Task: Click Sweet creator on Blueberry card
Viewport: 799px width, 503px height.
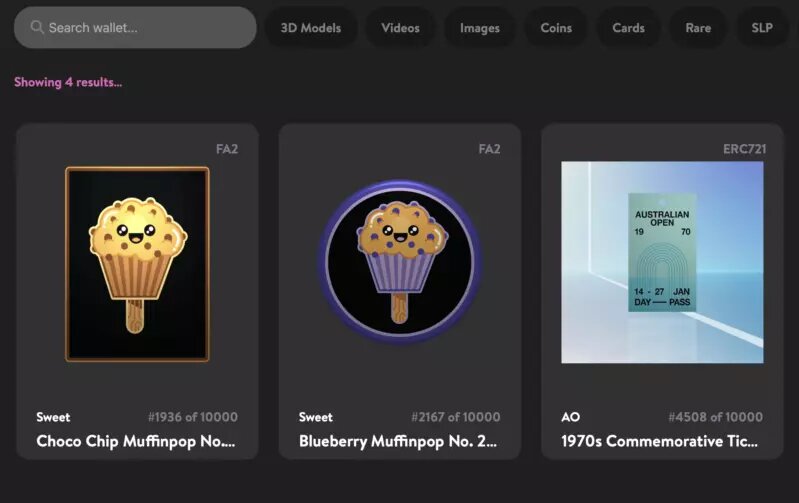Action: tap(315, 417)
